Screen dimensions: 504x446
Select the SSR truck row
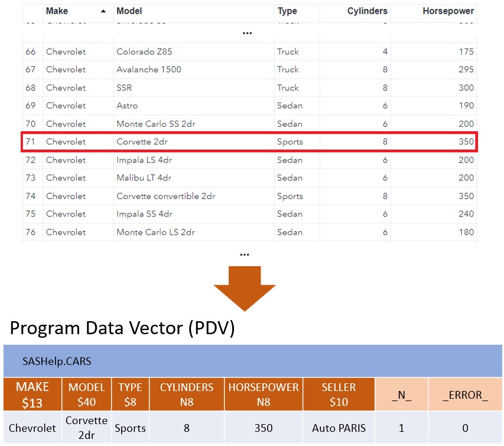coord(177,88)
